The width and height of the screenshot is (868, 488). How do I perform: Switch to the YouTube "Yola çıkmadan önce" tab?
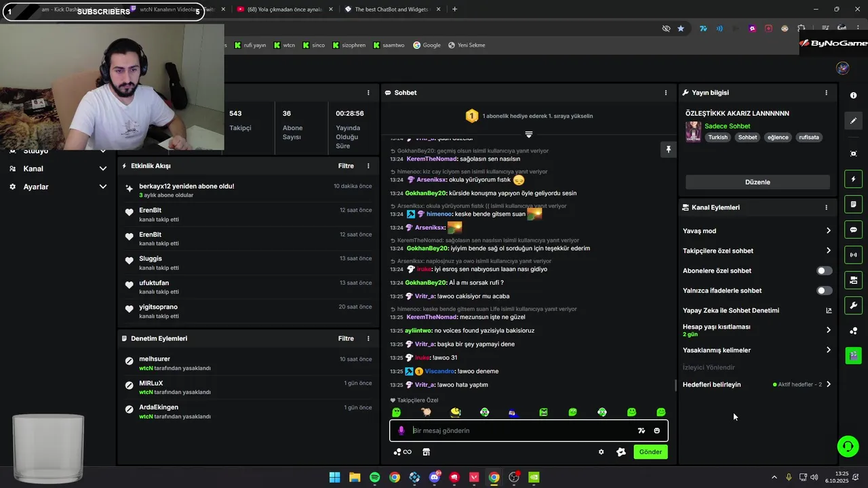283,9
